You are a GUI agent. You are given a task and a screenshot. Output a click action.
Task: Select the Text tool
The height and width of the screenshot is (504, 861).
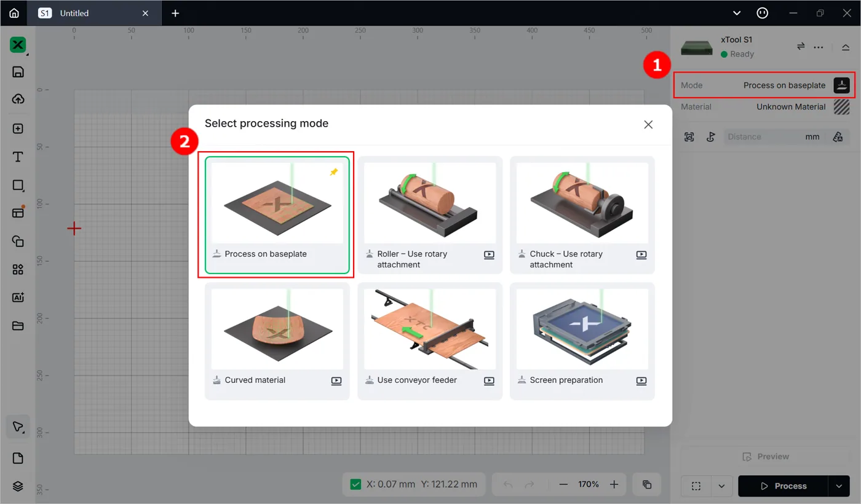click(x=18, y=157)
